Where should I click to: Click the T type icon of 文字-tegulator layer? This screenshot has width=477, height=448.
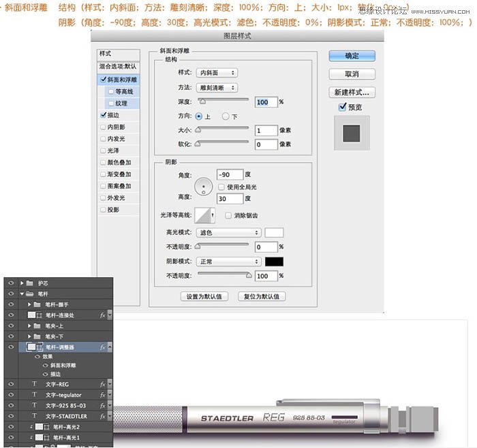(34, 394)
